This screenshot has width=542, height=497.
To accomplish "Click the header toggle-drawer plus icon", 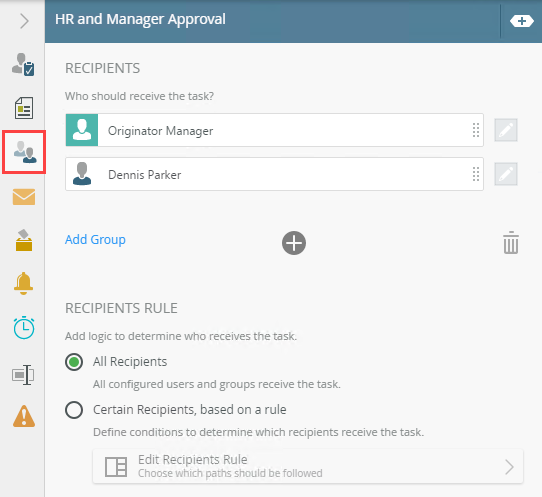I will (x=522, y=21).
